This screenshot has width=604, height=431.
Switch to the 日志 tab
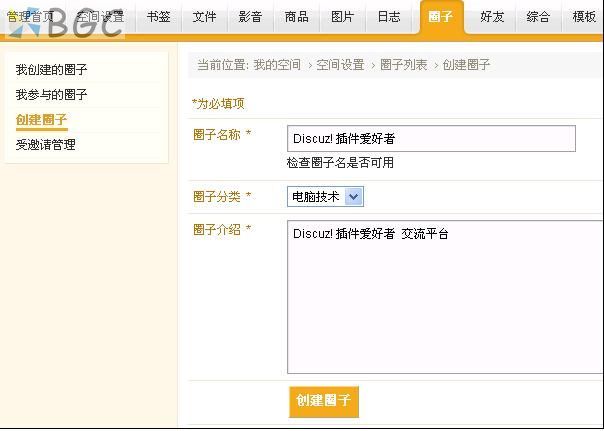pos(389,17)
